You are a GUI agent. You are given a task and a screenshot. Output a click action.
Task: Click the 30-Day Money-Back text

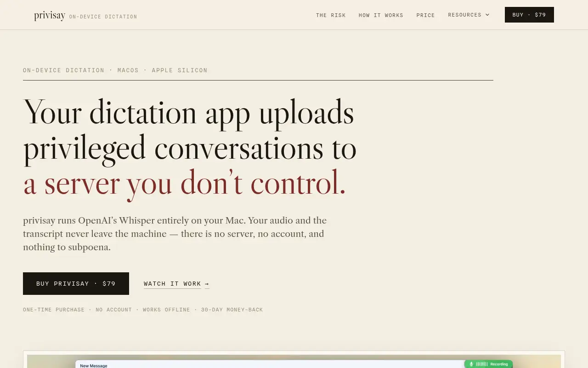[232, 310]
